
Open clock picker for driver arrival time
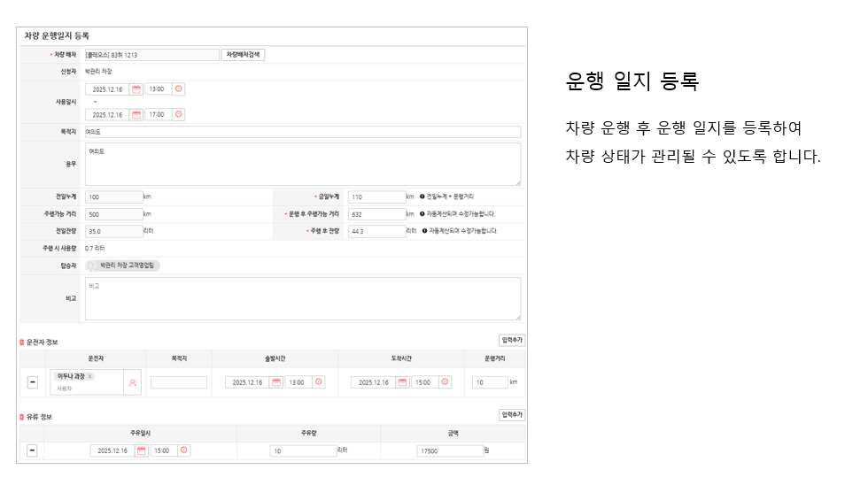pos(446,382)
